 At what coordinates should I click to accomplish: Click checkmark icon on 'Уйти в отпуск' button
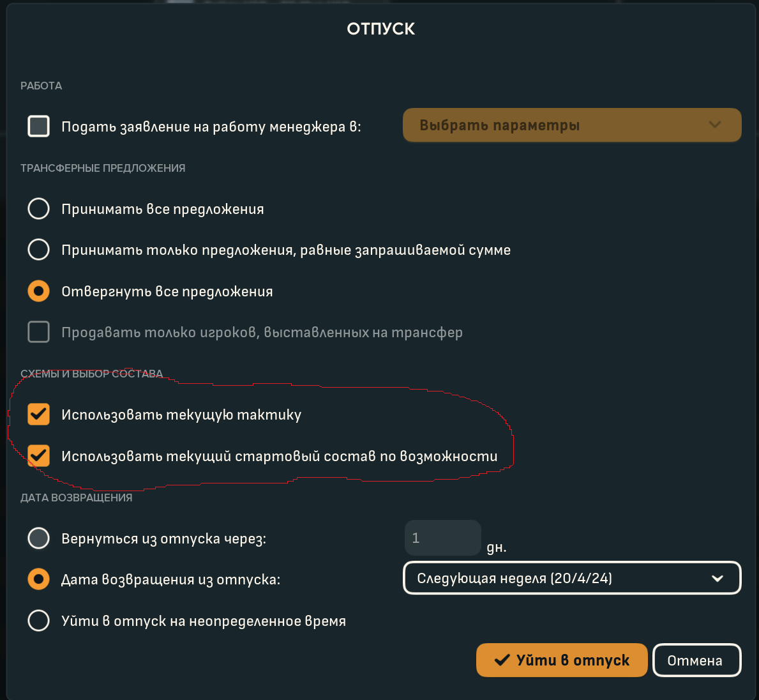tap(502, 660)
